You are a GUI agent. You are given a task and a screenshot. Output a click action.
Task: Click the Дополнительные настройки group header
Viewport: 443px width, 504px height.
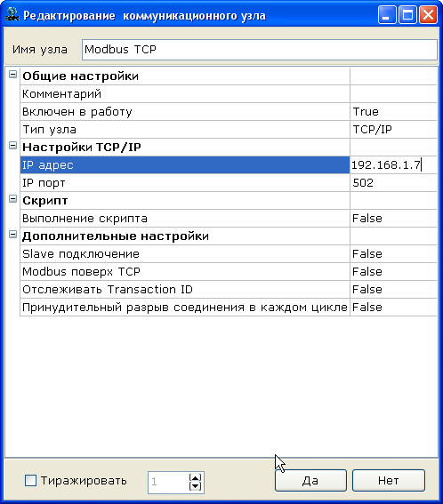pos(185,236)
